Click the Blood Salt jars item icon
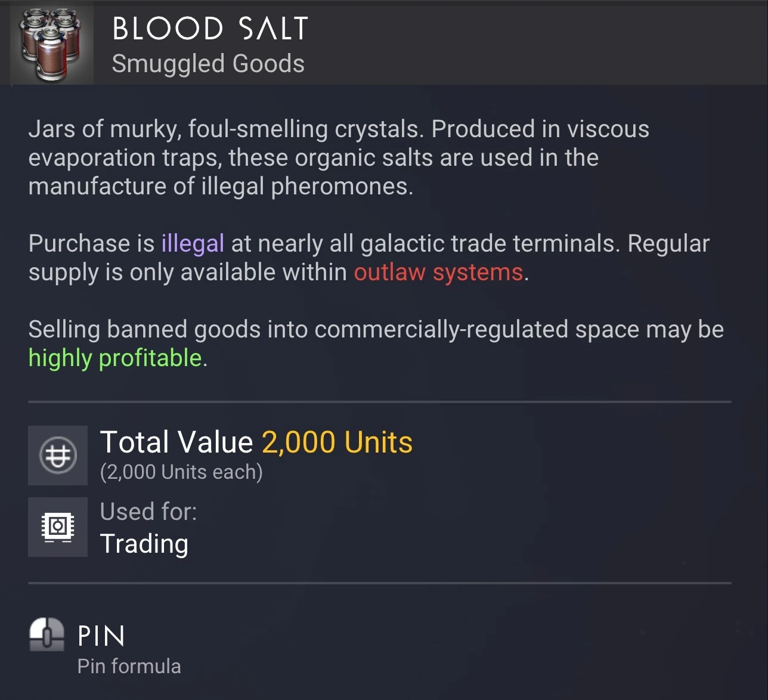The image size is (768, 700). pyautogui.click(x=51, y=43)
